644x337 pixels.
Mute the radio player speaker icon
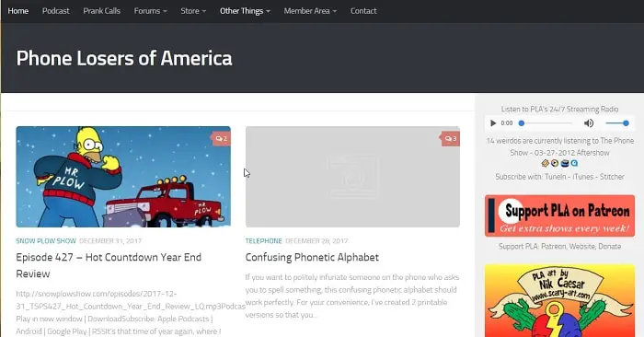coord(589,122)
